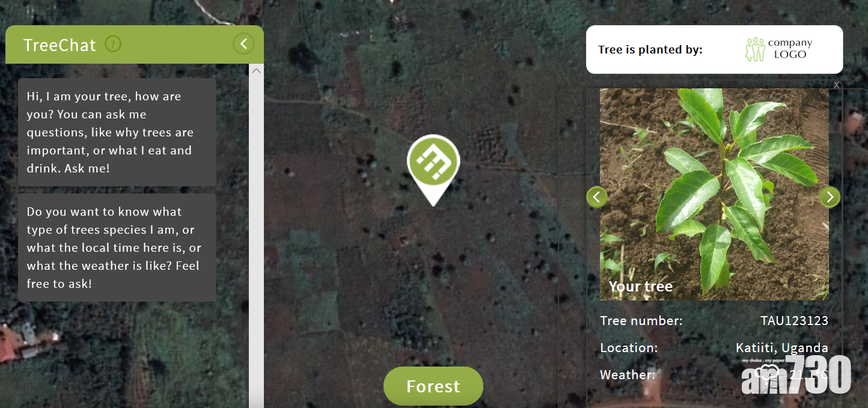The width and height of the screenshot is (868, 408).
Task: Close the tree info panel with the x
Action: click(836, 85)
